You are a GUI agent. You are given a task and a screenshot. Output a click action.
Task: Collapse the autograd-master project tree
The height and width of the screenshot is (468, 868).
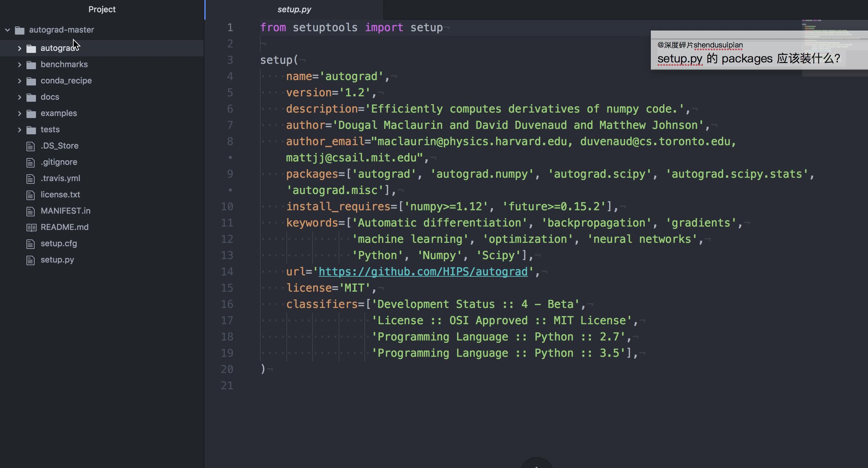coord(7,30)
